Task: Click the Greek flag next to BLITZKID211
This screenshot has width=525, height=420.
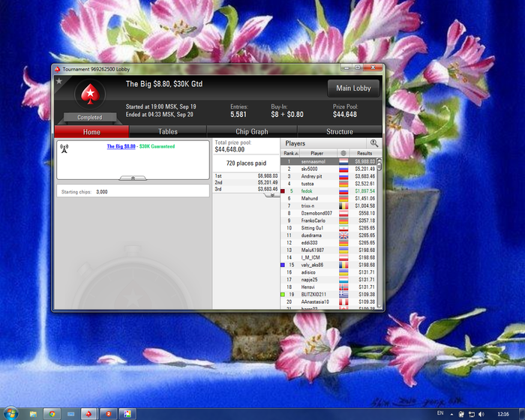Action: click(343, 295)
